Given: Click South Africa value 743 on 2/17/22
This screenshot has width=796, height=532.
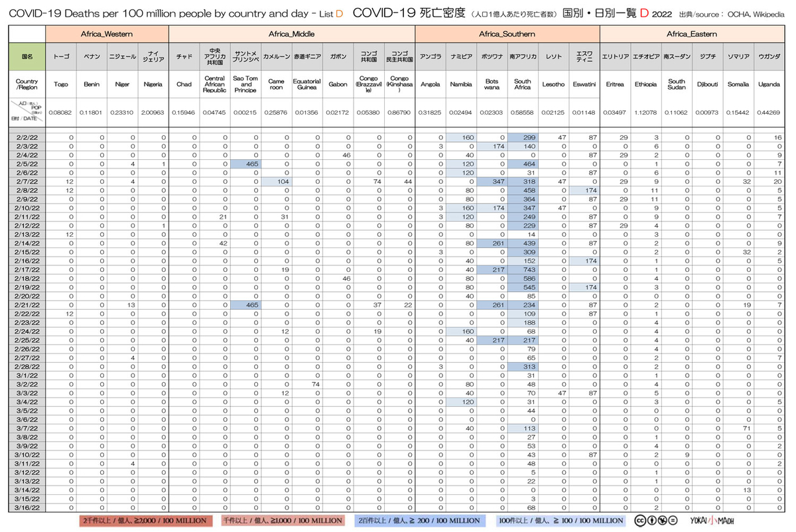Looking at the screenshot, I should click(522, 269).
